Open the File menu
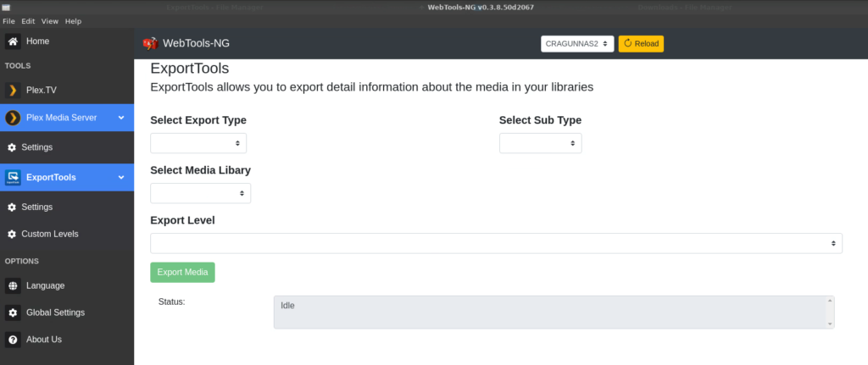The height and width of the screenshot is (365, 868). click(8, 21)
